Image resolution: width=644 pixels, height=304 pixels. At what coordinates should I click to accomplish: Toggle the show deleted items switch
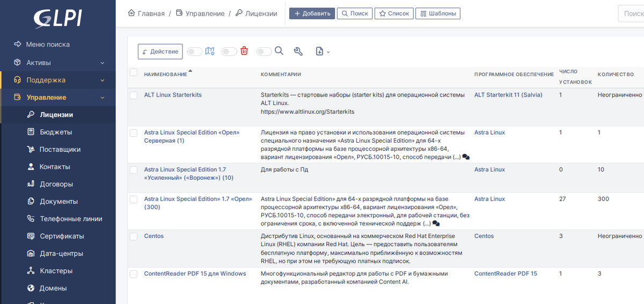pyautogui.click(x=229, y=51)
